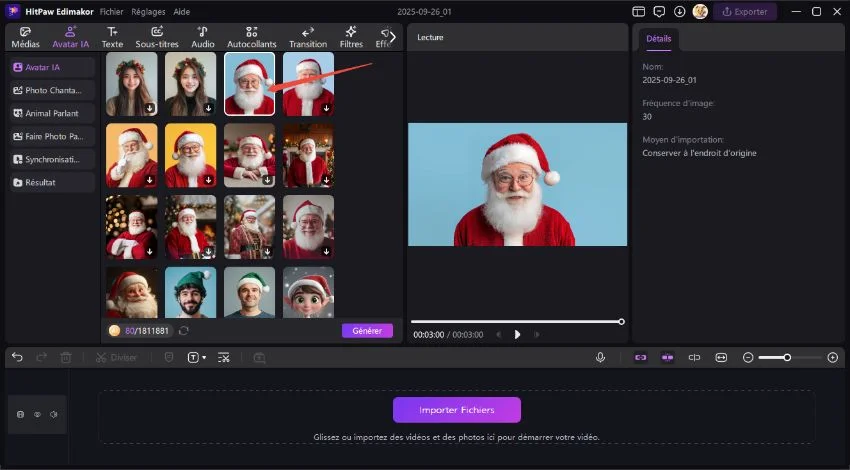The image size is (850, 470).
Task: Open the text tool dropdown in timeline toolbar
Action: pyautogui.click(x=196, y=357)
